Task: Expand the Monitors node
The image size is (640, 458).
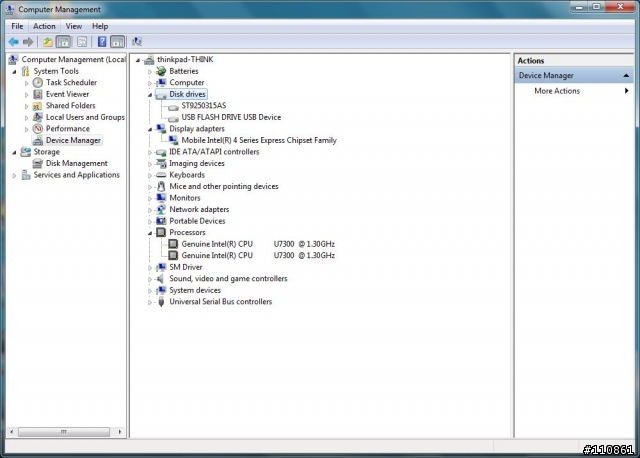Action: (150, 198)
